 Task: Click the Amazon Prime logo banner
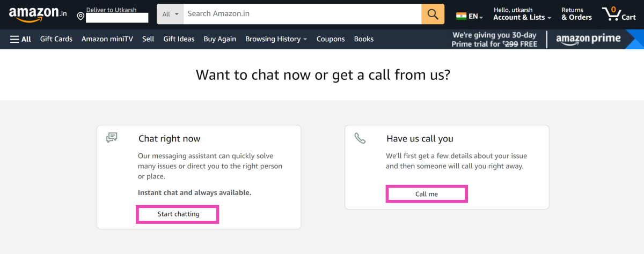point(588,39)
